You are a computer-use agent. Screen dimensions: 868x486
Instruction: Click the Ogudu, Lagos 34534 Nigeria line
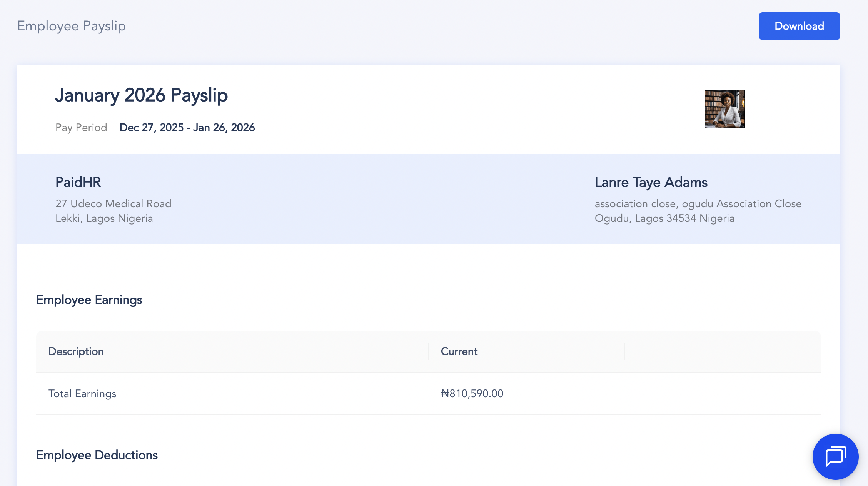click(664, 218)
